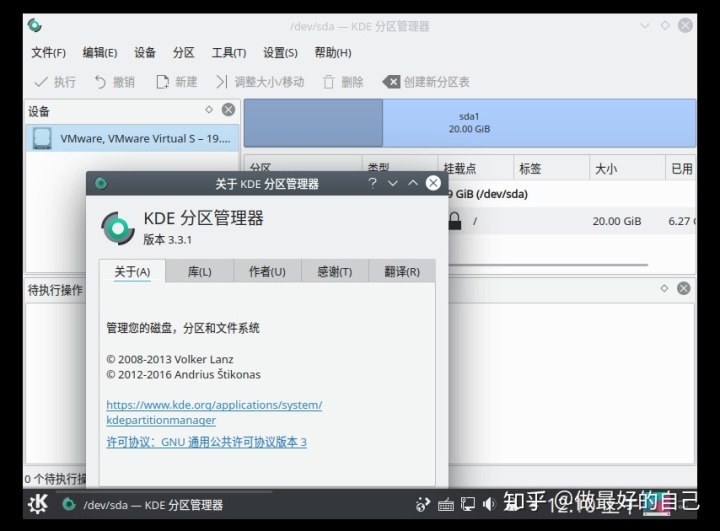Click the hard disk icon beside VMware device

click(42, 138)
